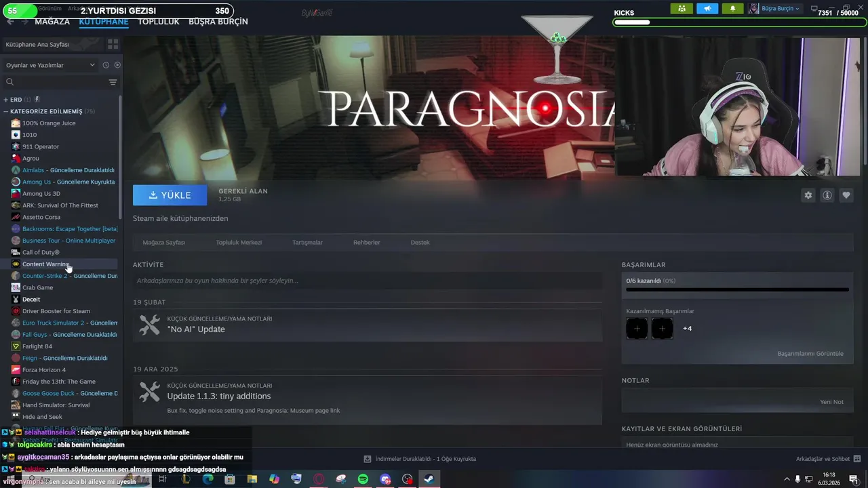Open Paragnosia game info icon

(827, 195)
